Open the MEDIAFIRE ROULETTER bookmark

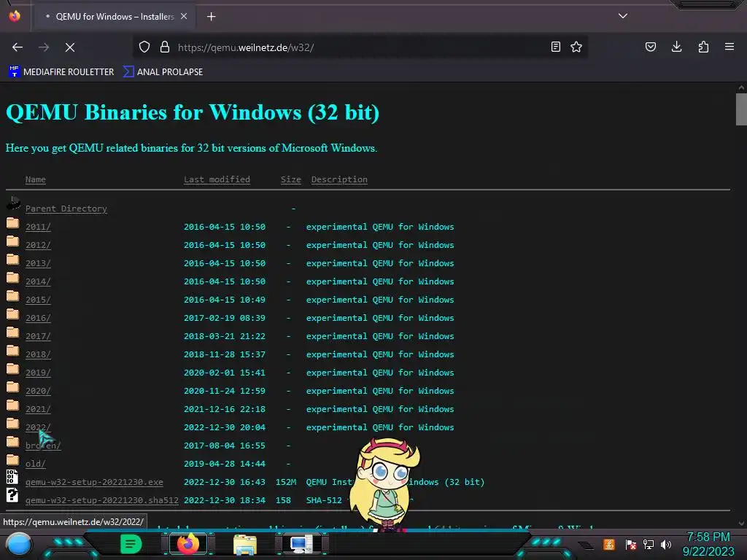pyautogui.click(x=61, y=72)
